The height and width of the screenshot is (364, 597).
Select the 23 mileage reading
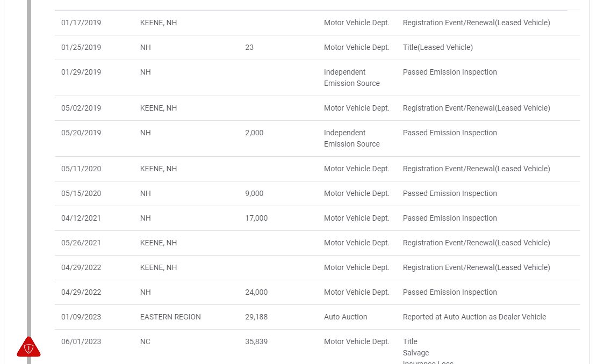tap(249, 47)
